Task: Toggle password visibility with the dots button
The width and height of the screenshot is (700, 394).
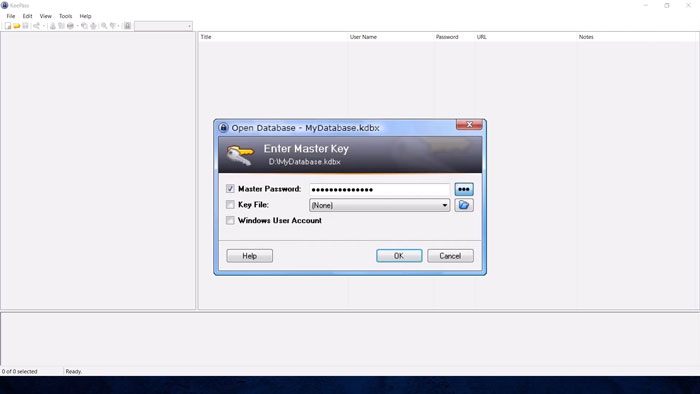Action: tap(464, 189)
